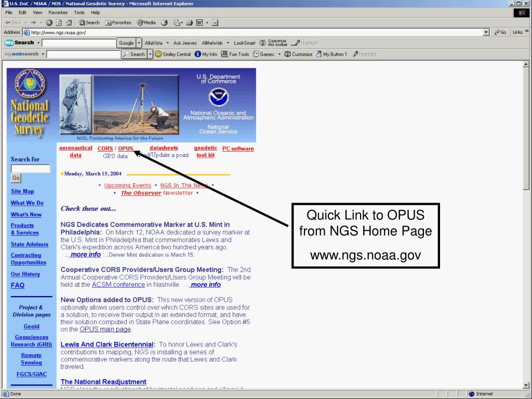This screenshot has width=532, height=399.
Task: Expand the Links toolbar chevron
Action: pos(527,31)
